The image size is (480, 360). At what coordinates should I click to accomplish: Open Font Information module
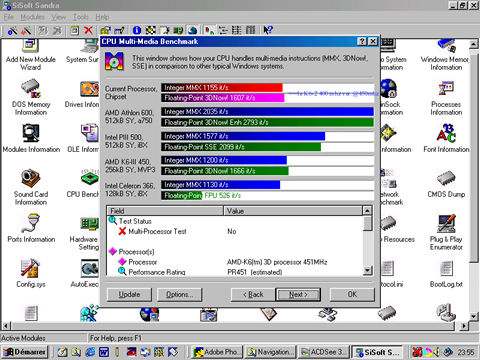coord(446,138)
